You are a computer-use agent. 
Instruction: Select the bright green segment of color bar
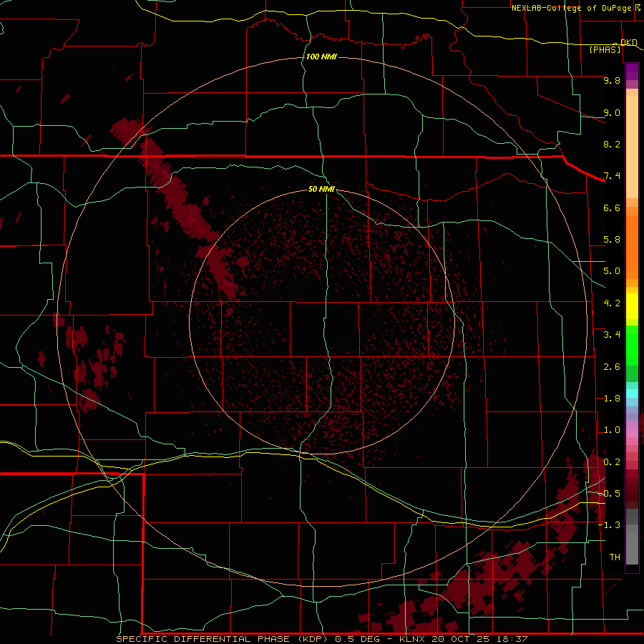tap(632, 346)
